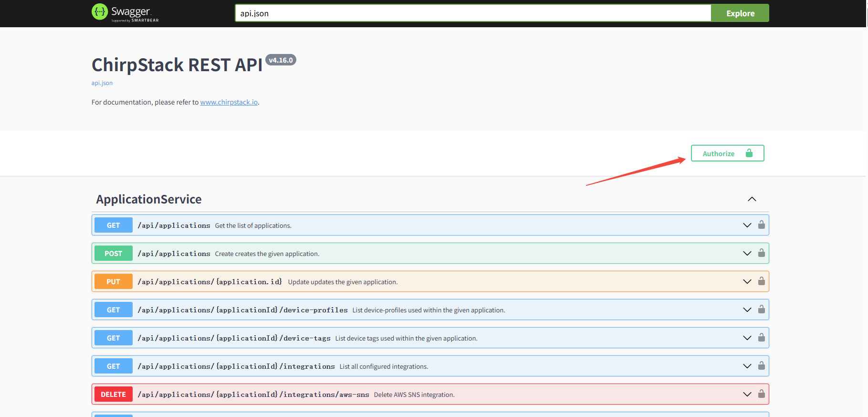Click lock icon on device-profiles row

[x=761, y=310]
